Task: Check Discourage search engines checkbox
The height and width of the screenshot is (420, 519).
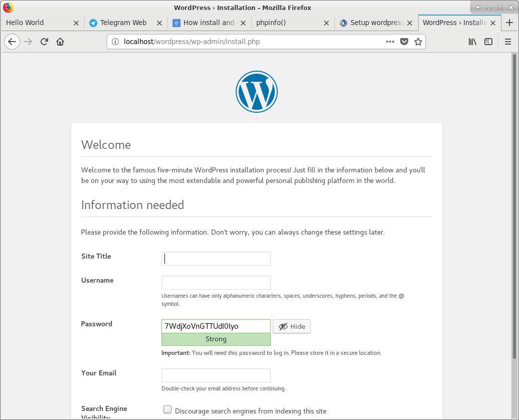Action: tap(167, 410)
